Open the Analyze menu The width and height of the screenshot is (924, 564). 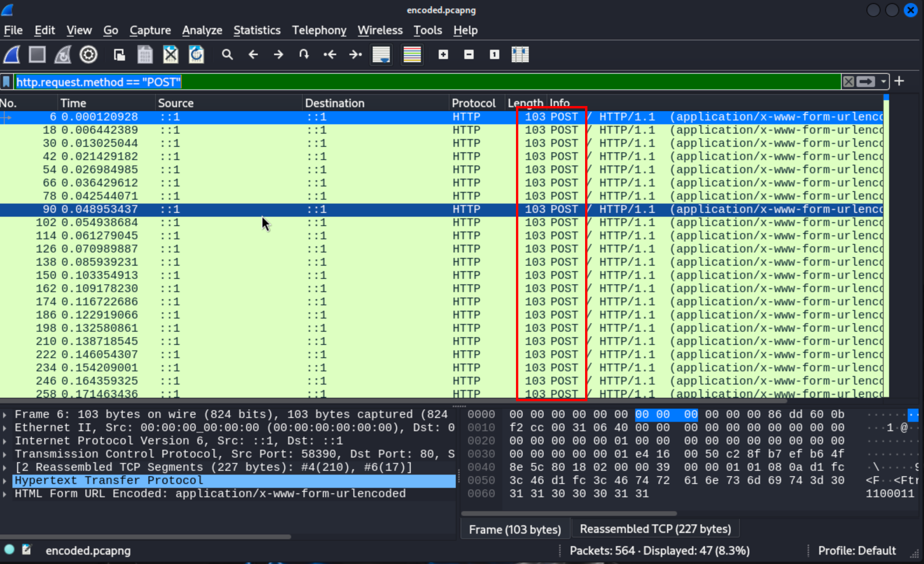202,30
